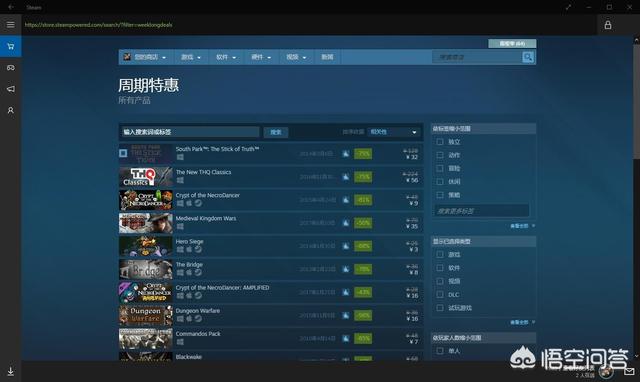Check the 休闲 tag checkbox
This screenshot has width=640, height=382.
pos(440,182)
